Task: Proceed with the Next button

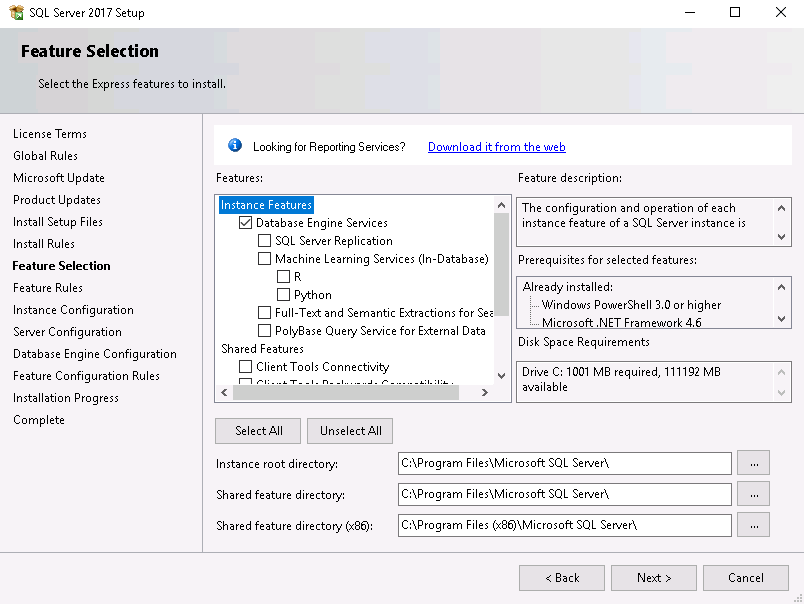Action: [x=654, y=578]
